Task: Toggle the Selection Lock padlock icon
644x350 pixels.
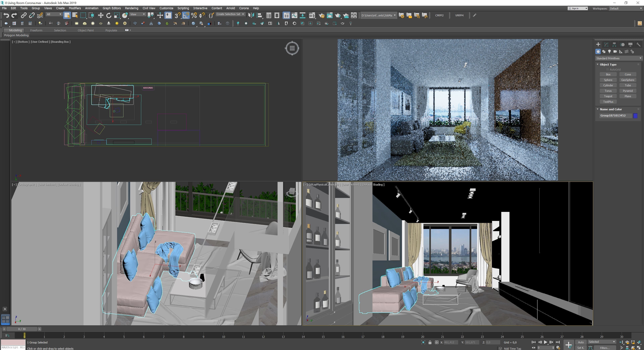Action: click(x=430, y=342)
